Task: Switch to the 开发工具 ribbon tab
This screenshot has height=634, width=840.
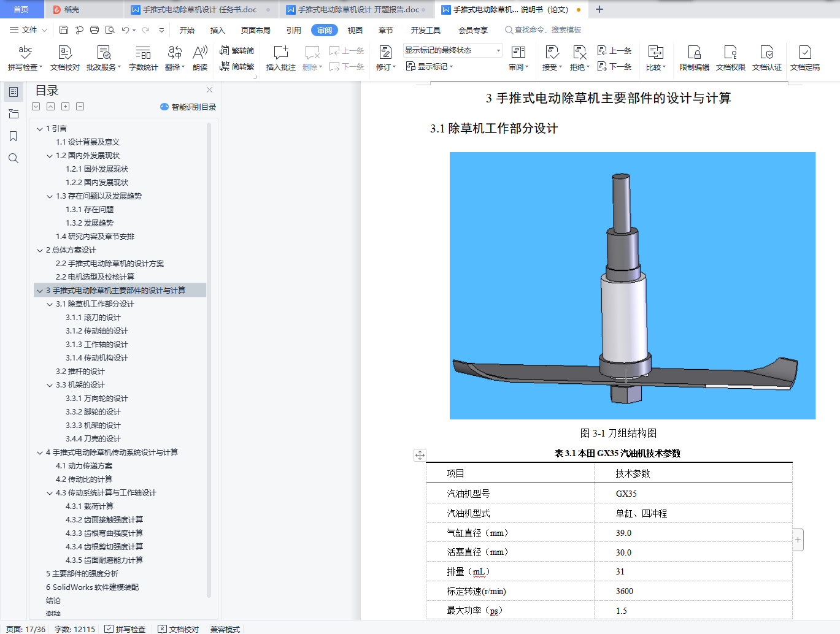Action: 426,30
